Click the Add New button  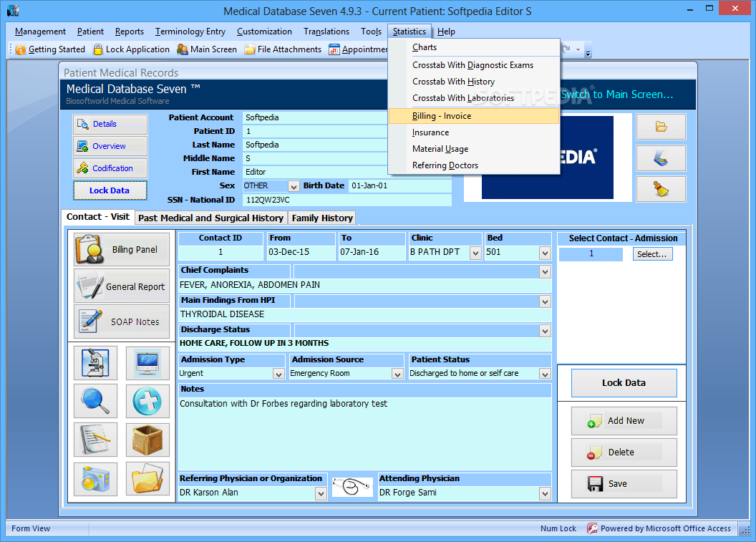click(x=624, y=421)
